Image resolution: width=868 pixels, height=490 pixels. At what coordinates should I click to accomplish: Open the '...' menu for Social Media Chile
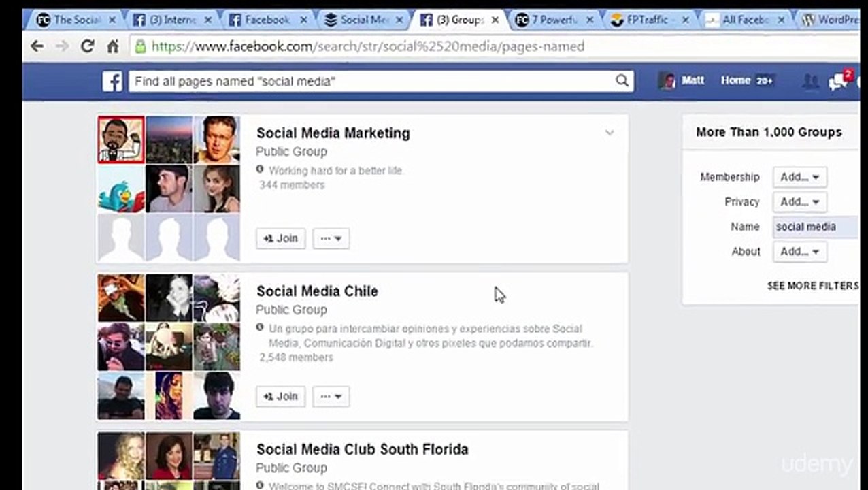(x=331, y=396)
